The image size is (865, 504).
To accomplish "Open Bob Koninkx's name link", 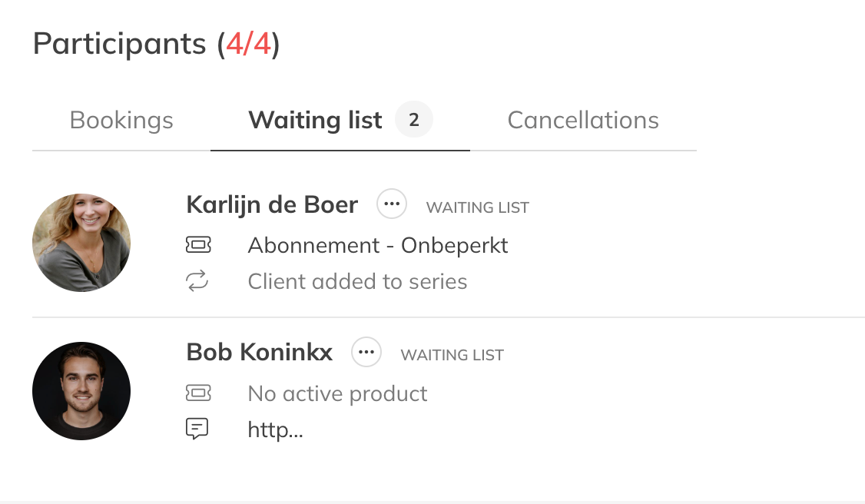I will (260, 353).
